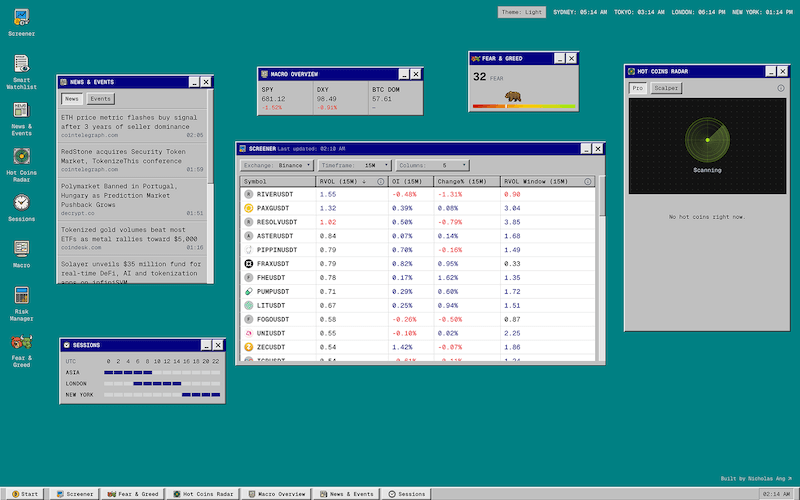Open the Columns dropdown in Screener
This screenshot has height=500, width=800.
[x=433, y=165]
